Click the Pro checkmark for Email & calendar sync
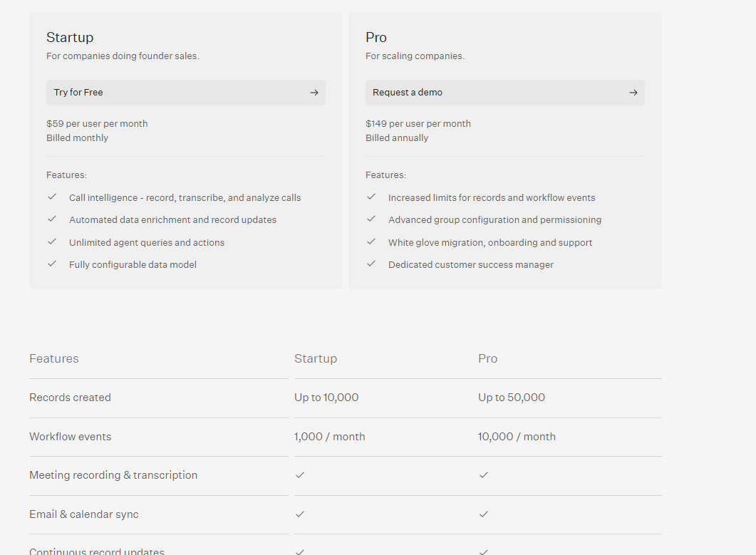 pos(484,514)
